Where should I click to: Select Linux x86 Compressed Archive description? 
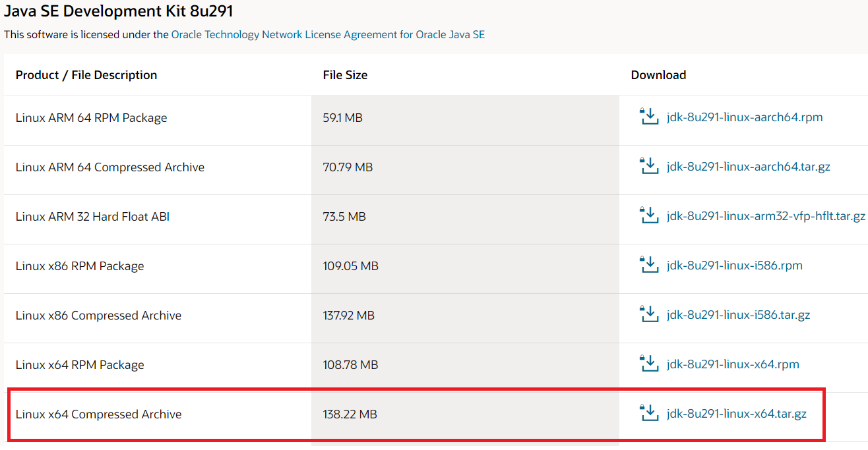pyautogui.click(x=98, y=316)
